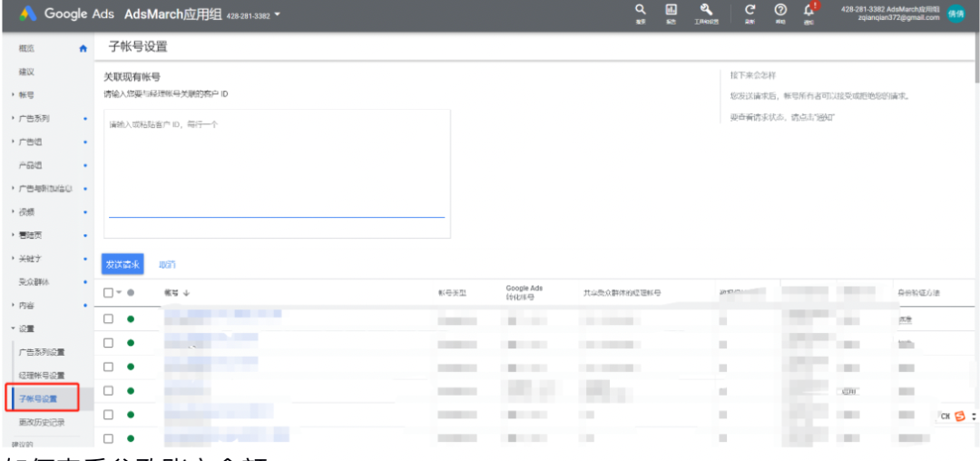Image resolution: width=980 pixels, height=461 pixels.
Task: Click the blue 发送请求 button
Action: click(x=122, y=264)
